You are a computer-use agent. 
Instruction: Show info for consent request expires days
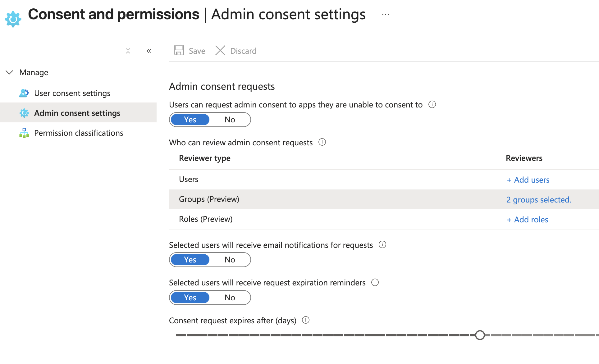306,320
